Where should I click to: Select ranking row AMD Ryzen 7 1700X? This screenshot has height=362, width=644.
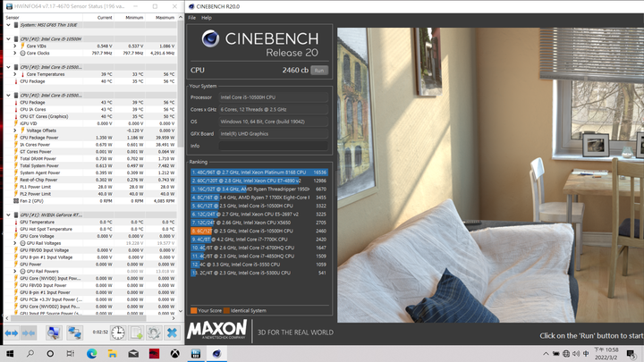coord(259,198)
